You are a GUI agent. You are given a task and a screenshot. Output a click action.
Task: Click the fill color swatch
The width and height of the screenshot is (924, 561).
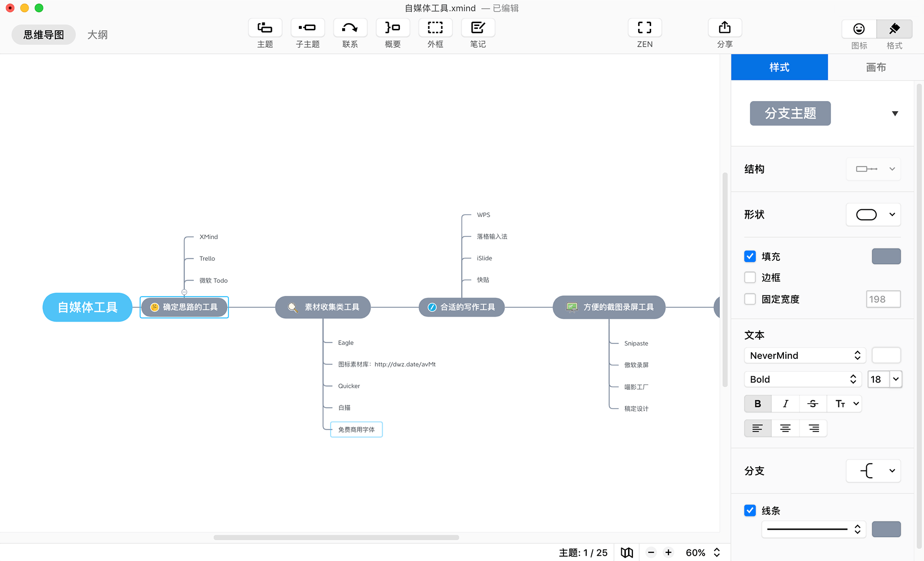tap(886, 256)
